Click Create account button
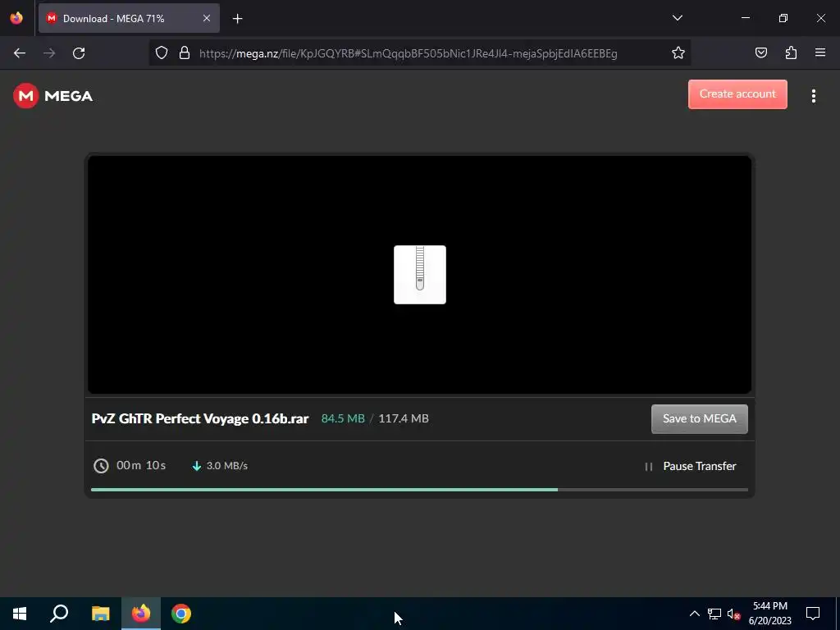840x630 pixels. tap(737, 94)
